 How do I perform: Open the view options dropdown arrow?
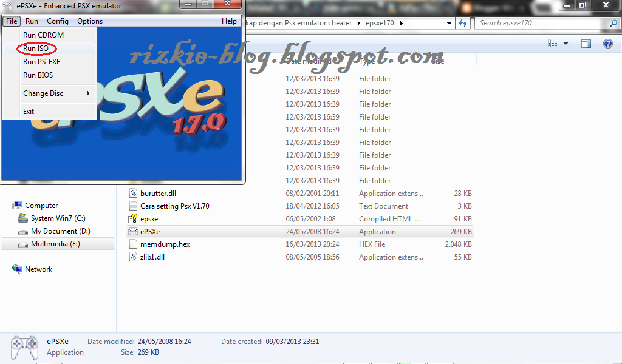coord(566,44)
